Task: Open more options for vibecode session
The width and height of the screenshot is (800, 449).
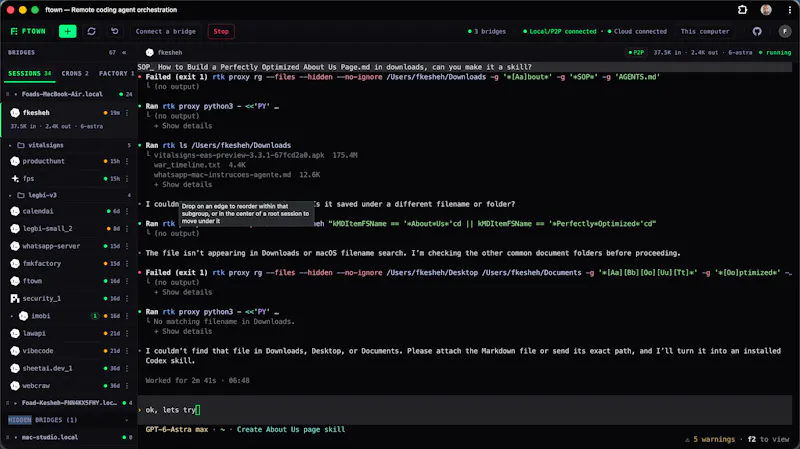Action: point(127,351)
